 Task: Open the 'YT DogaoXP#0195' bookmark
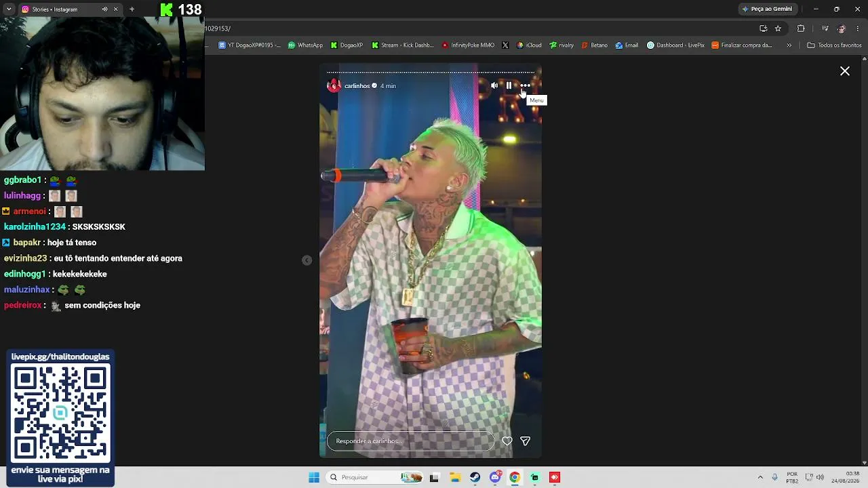[250, 45]
